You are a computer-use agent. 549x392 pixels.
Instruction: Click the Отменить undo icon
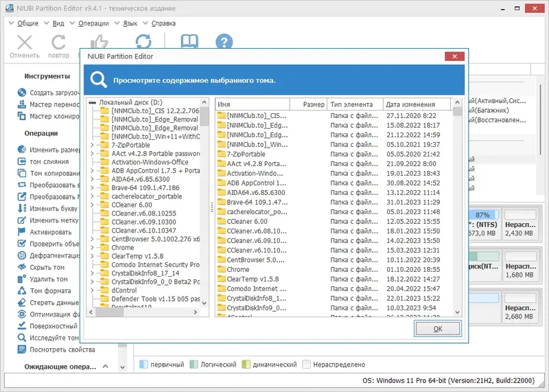point(25,43)
